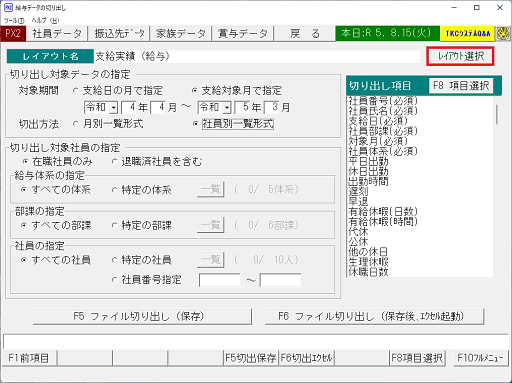Click the PX2 title bar app icon

point(8,8)
